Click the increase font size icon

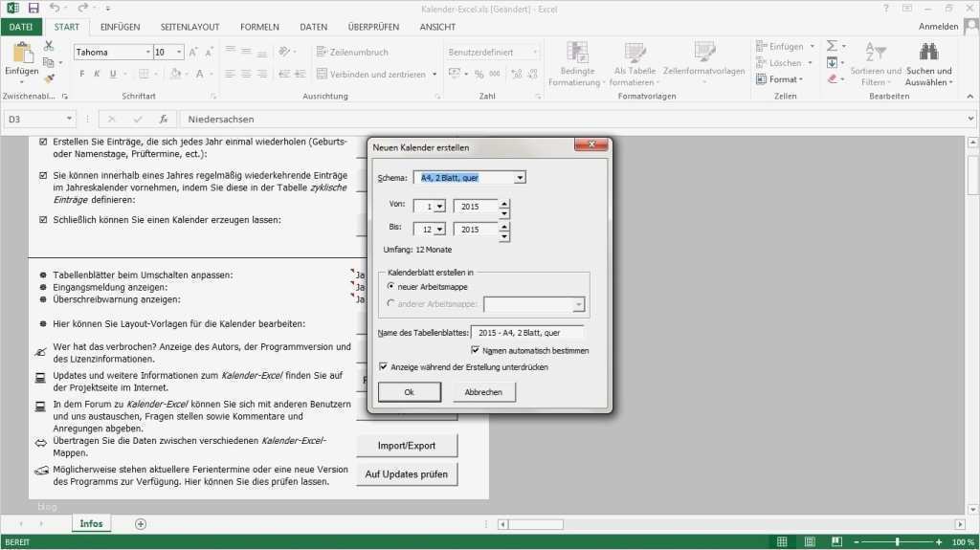193,52
